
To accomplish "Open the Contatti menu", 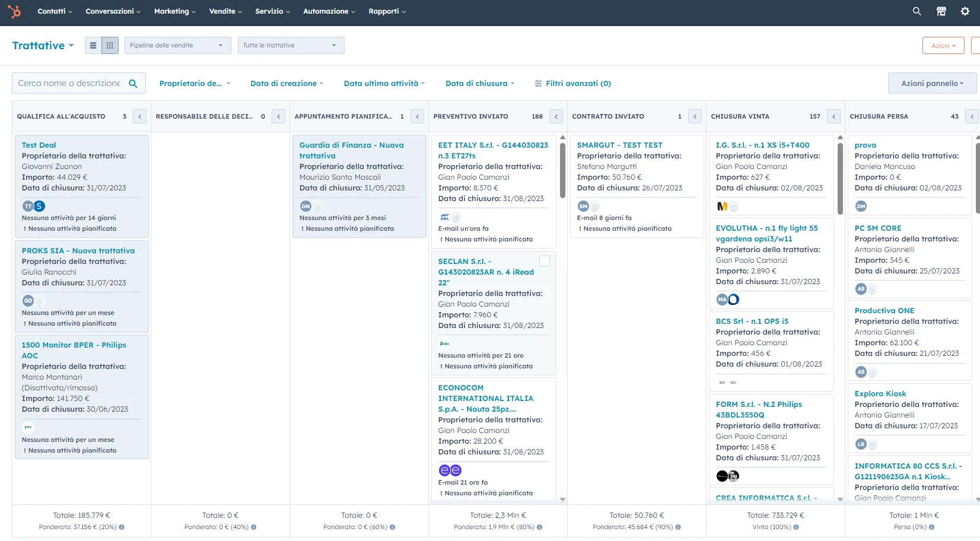I will (x=55, y=11).
